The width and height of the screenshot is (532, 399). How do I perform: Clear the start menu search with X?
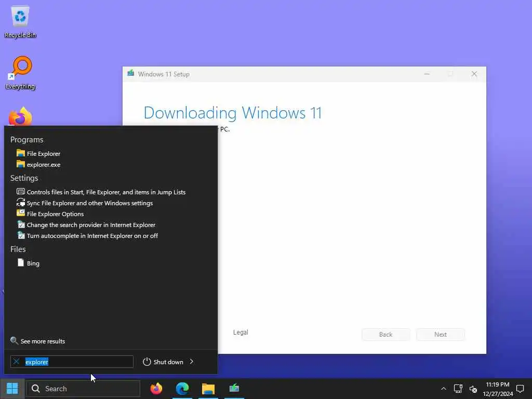(x=16, y=362)
